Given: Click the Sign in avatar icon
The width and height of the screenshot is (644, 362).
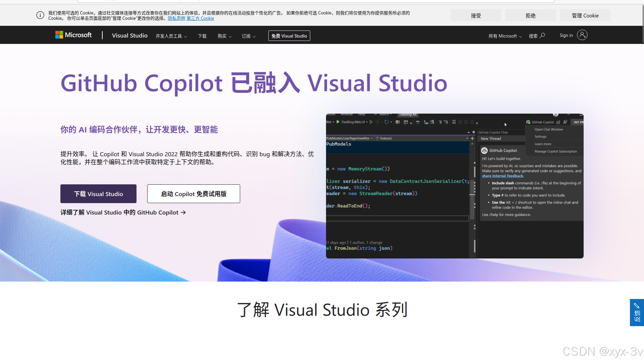Looking at the screenshot, I should point(582,35).
